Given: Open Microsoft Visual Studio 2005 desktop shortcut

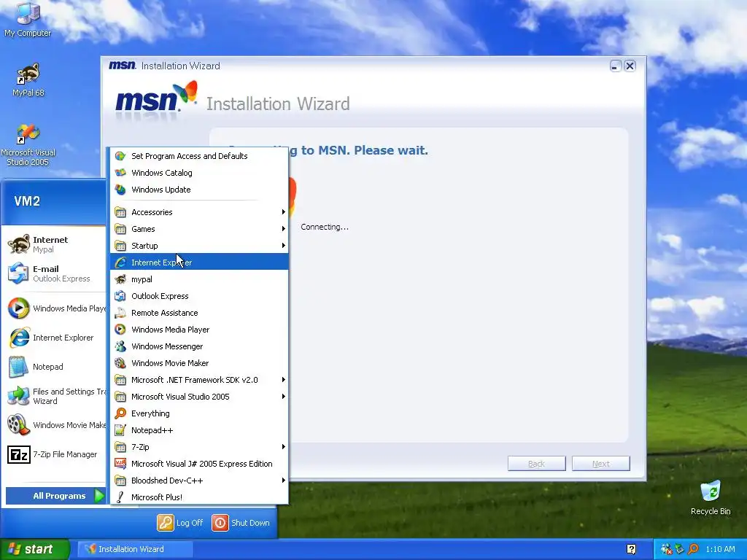Looking at the screenshot, I should point(28,144).
